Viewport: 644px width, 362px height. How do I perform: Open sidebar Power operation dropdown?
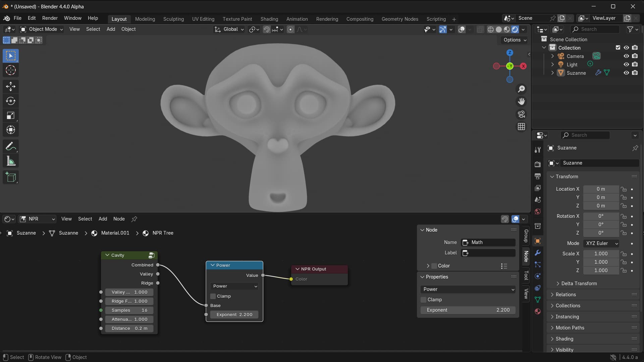click(x=468, y=289)
